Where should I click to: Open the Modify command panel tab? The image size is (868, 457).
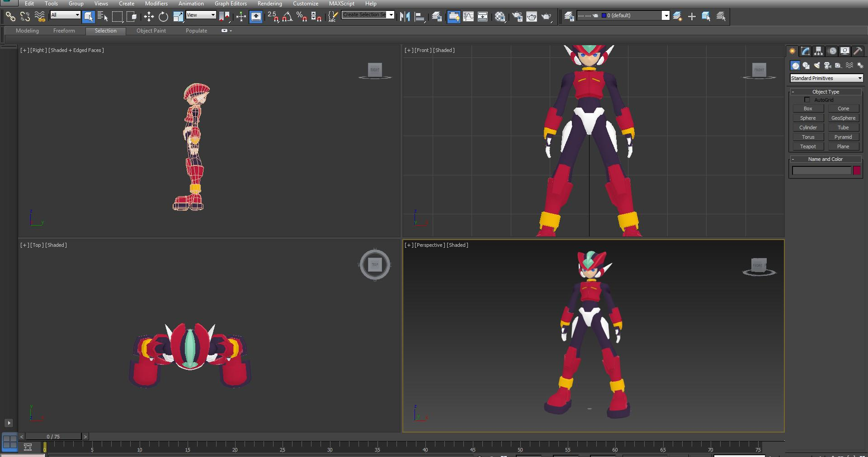coord(805,51)
